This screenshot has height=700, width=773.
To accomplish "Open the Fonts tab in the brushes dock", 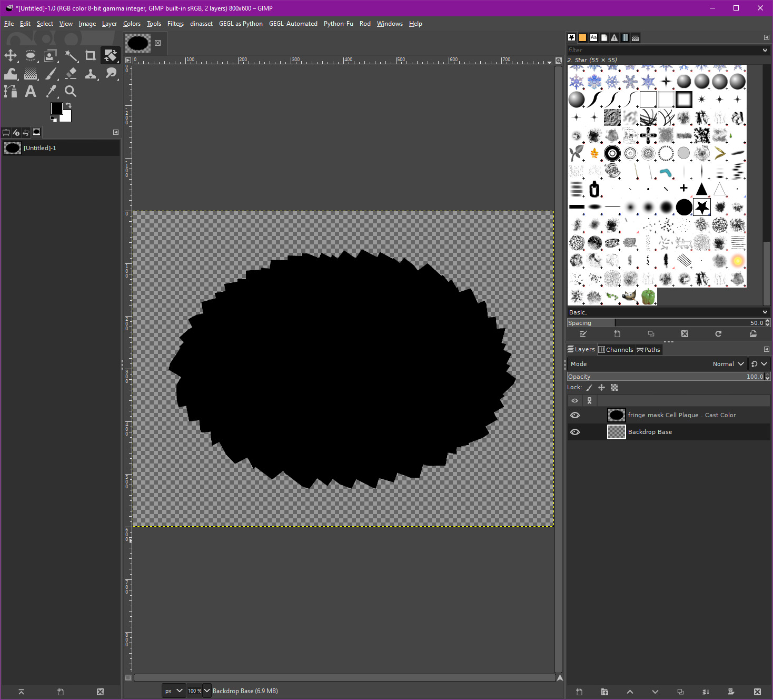I will coord(593,37).
